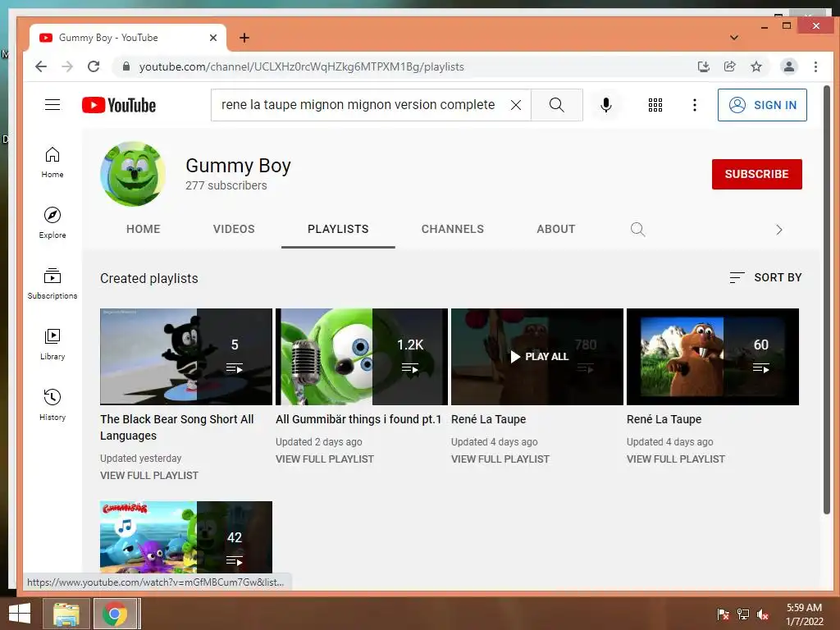Viewport: 840px width, 630px height.
Task: Open Chrome's three-dot menu
Action: [815, 66]
